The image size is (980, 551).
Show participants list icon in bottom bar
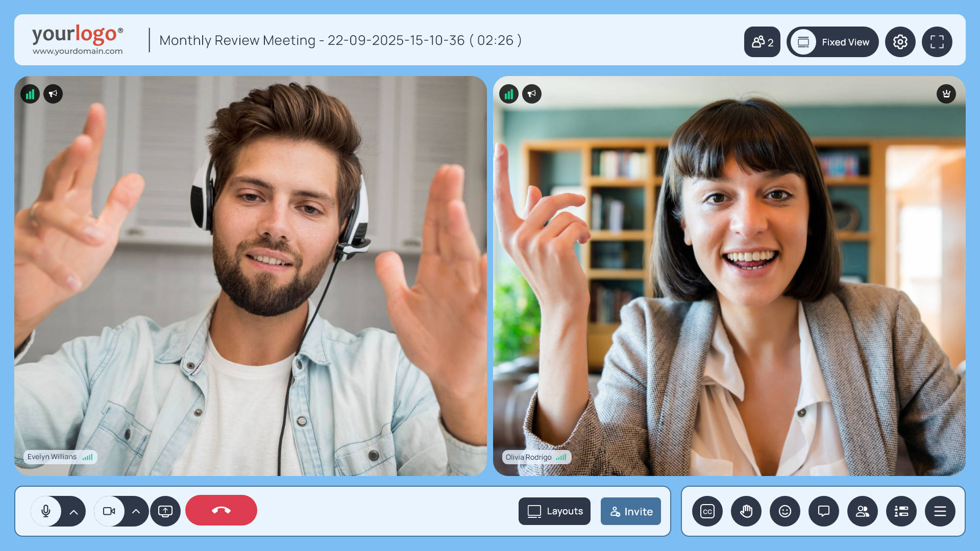(x=863, y=511)
